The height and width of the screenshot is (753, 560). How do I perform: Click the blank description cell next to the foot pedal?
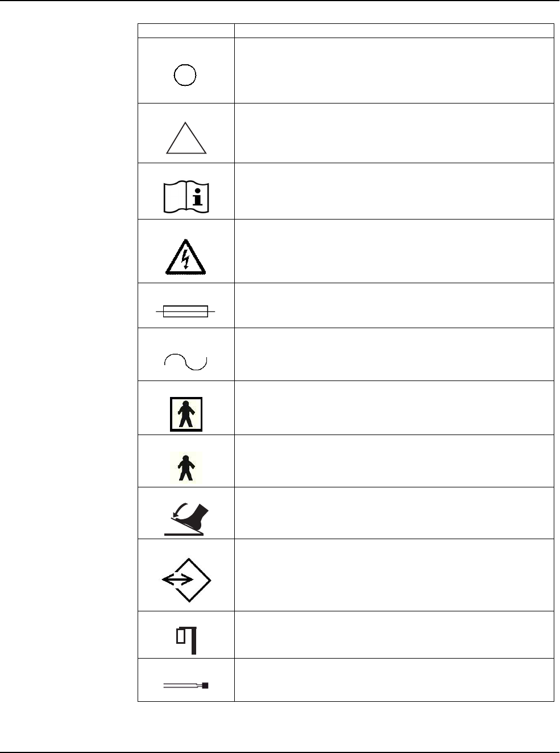[394, 513]
